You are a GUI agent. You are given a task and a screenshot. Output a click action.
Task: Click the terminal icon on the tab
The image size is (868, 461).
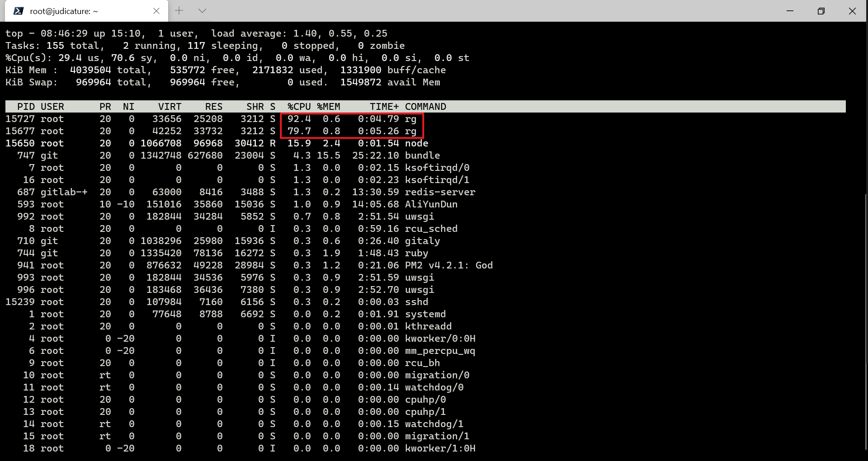[18, 11]
